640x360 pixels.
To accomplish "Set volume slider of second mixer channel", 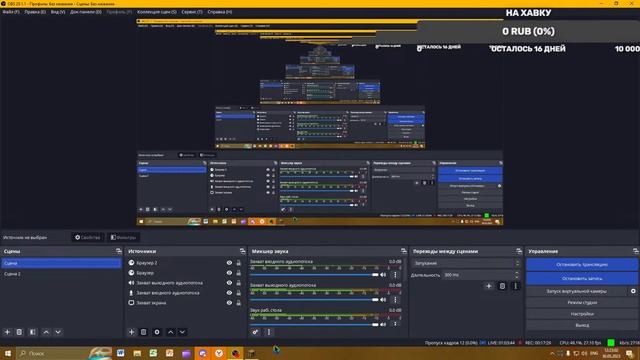I will pos(314,300).
